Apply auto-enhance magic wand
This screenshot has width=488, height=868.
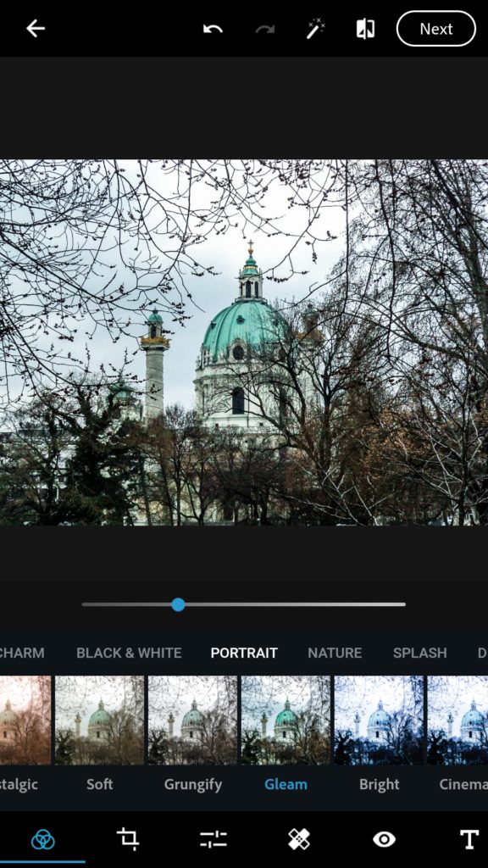316,29
